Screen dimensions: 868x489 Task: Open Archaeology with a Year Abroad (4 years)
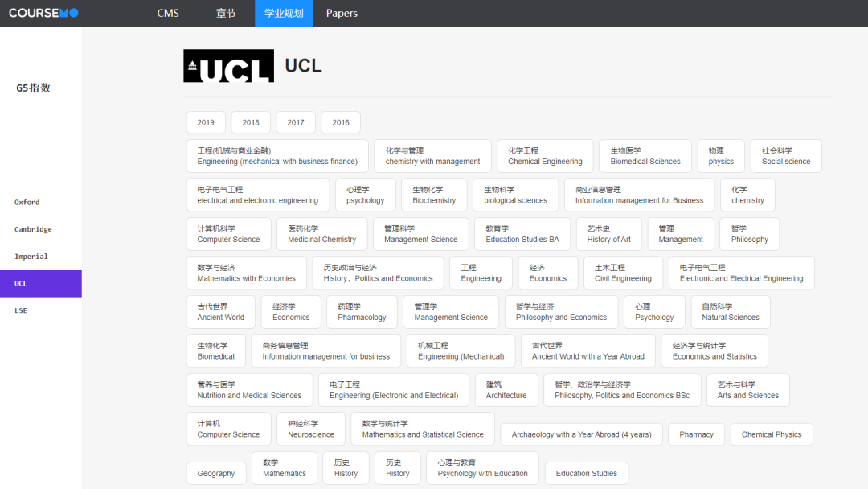tap(582, 435)
